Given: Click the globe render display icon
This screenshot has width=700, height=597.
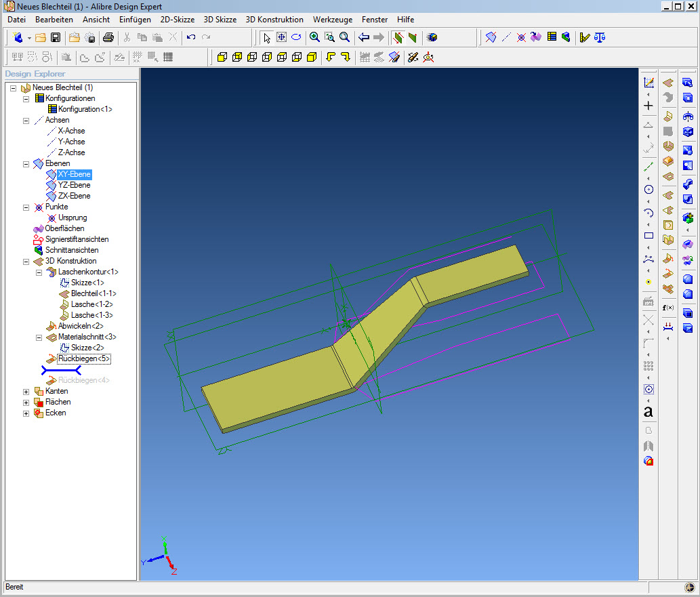Looking at the screenshot, I should [x=432, y=37].
